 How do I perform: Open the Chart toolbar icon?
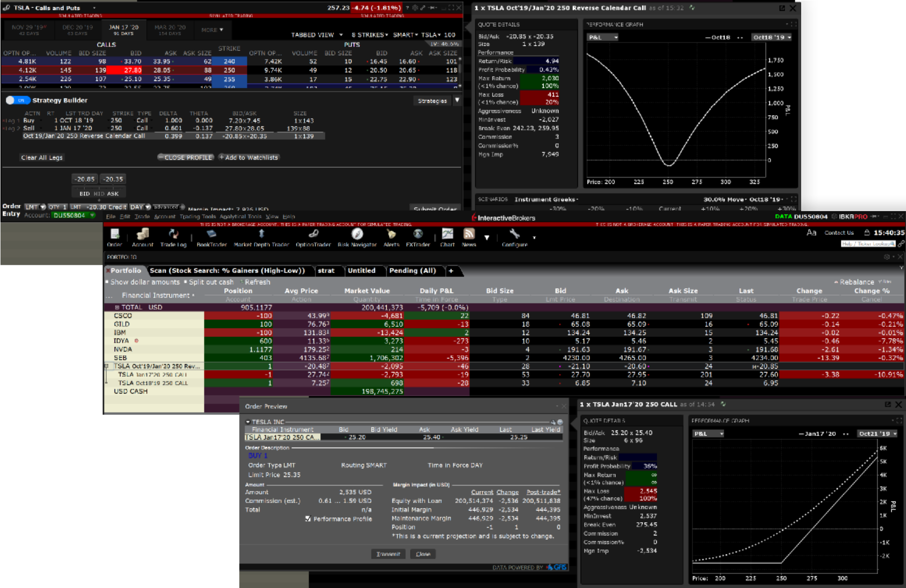point(447,238)
